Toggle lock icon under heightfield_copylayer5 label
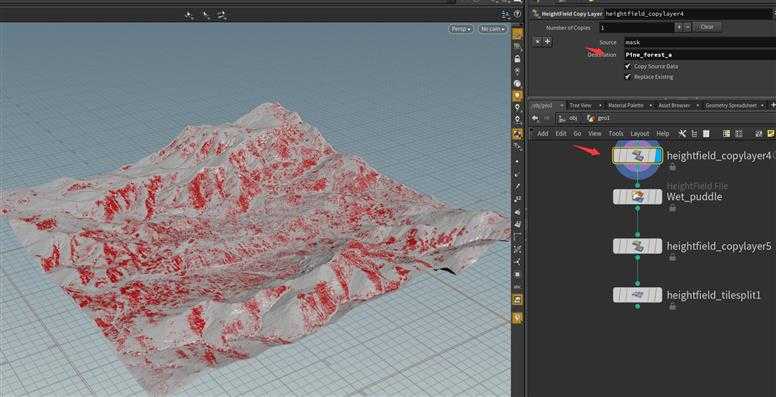776x397 pixels. coord(672,257)
